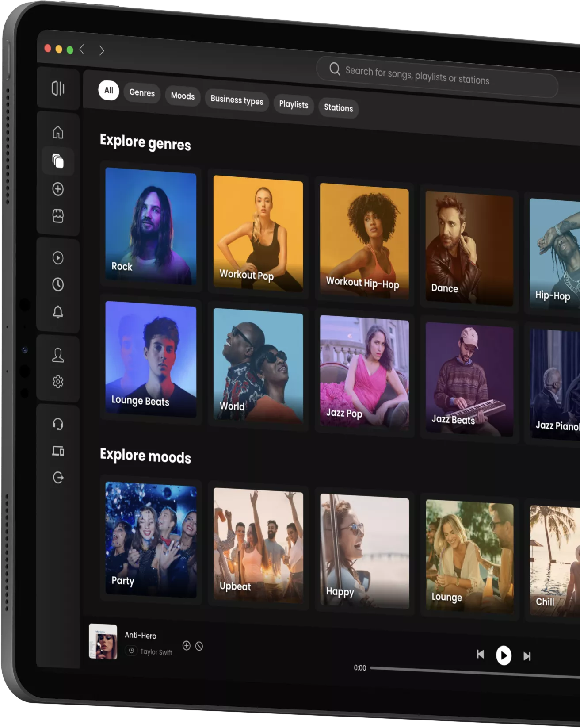The height and width of the screenshot is (728, 580).
Task: Open the sidebar clock history icon
Action: point(58,284)
